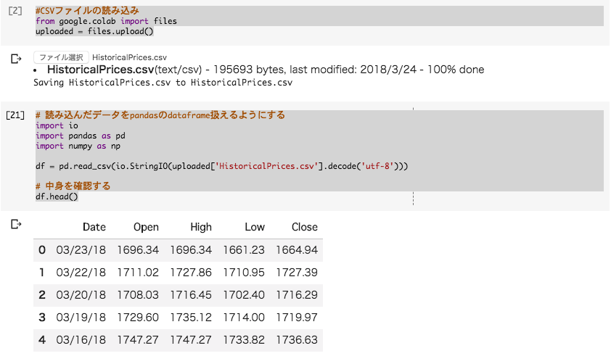Click the Low value 1733.82
Viewport: 611px width, 364px height.
[x=244, y=340]
